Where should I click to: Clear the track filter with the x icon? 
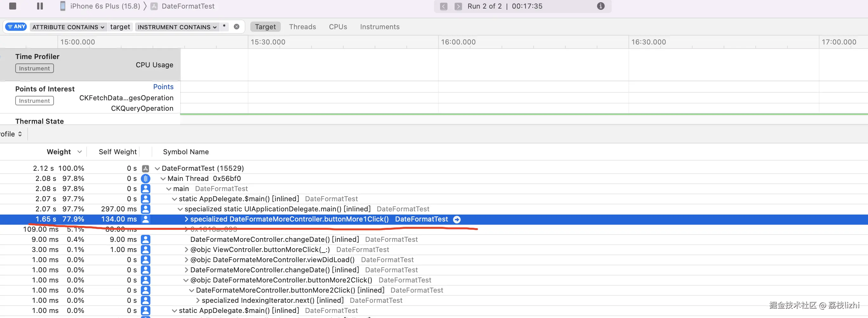[x=237, y=27]
